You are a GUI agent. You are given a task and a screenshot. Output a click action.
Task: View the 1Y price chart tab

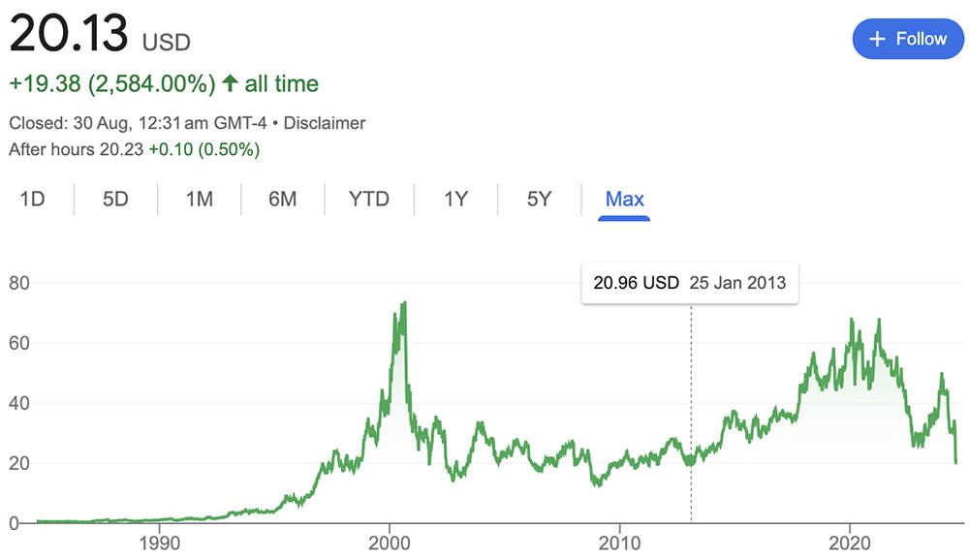(455, 200)
